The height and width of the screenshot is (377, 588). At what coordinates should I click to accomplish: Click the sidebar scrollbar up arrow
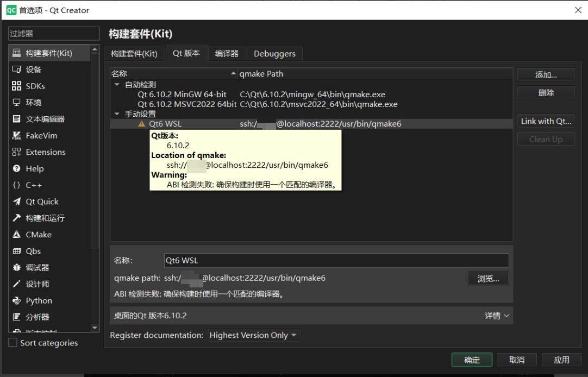tap(95, 49)
